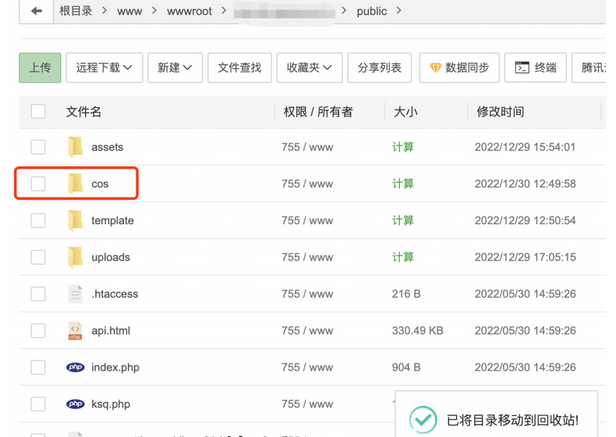Viewport: 616px width, 437px height.
Task: Click the chevron after wwwroot in path
Action: coord(224,11)
